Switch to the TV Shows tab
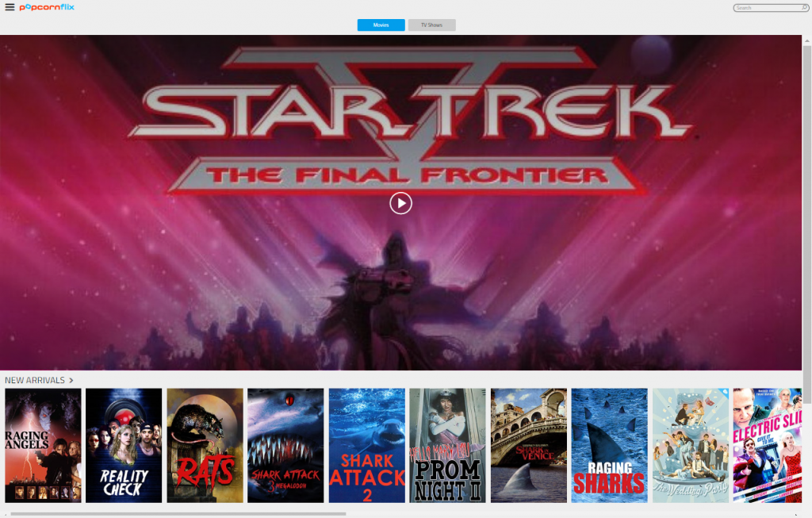The image size is (812, 518). tap(432, 25)
